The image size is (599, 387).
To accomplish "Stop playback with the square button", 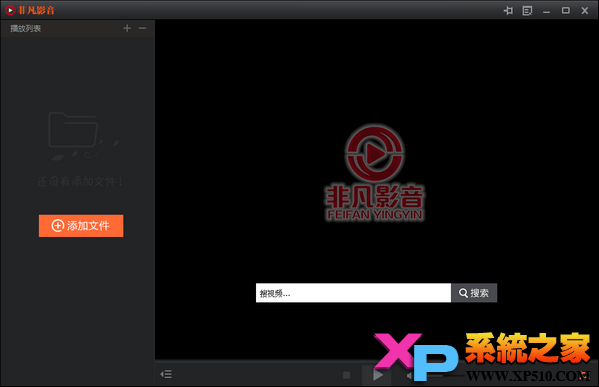I will pyautogui.click(x=346, y=375).
